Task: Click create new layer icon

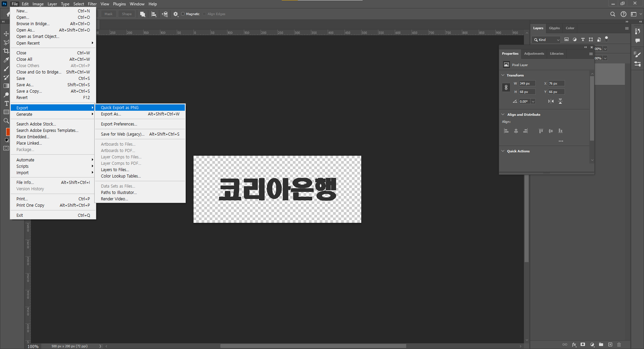Action: 610,345
